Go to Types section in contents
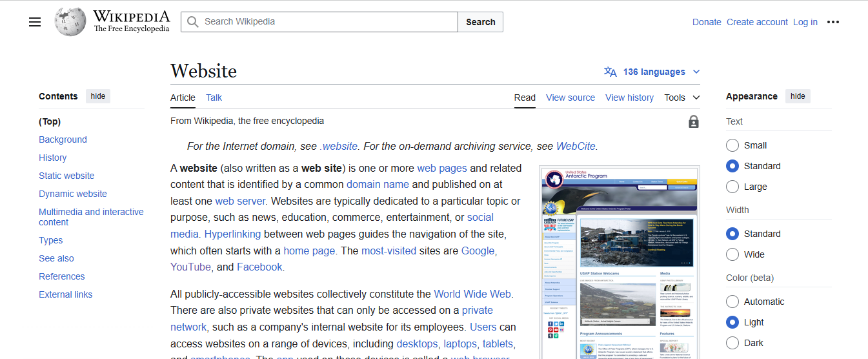The width and height of the screenshot is (868, 359). (x=50, y=240)
